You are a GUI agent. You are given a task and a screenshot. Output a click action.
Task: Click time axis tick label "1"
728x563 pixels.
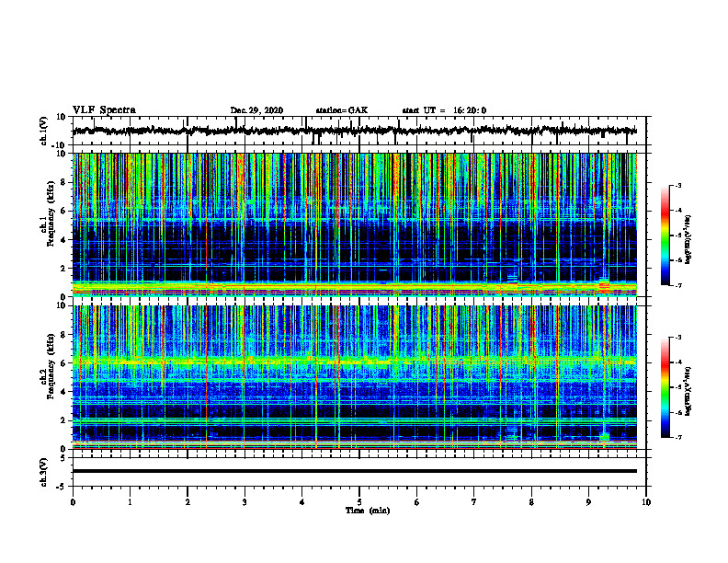click(x=130, y=502)
